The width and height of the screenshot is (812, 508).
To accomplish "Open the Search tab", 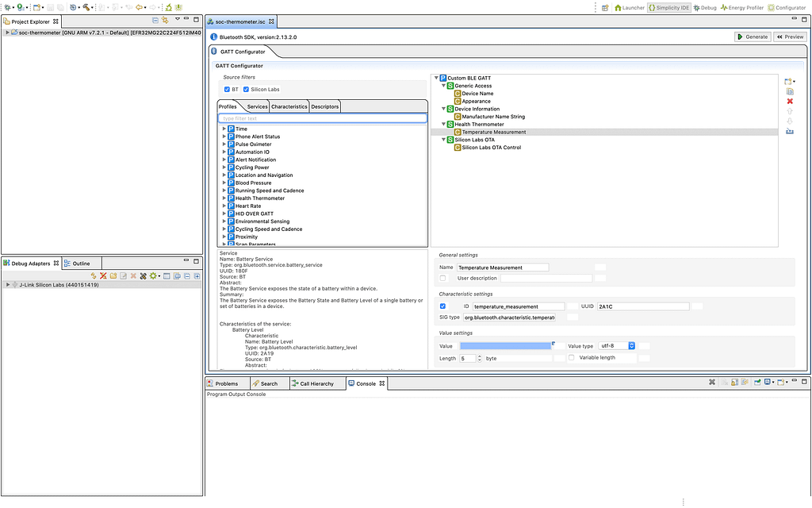I will tap(269, 383).
